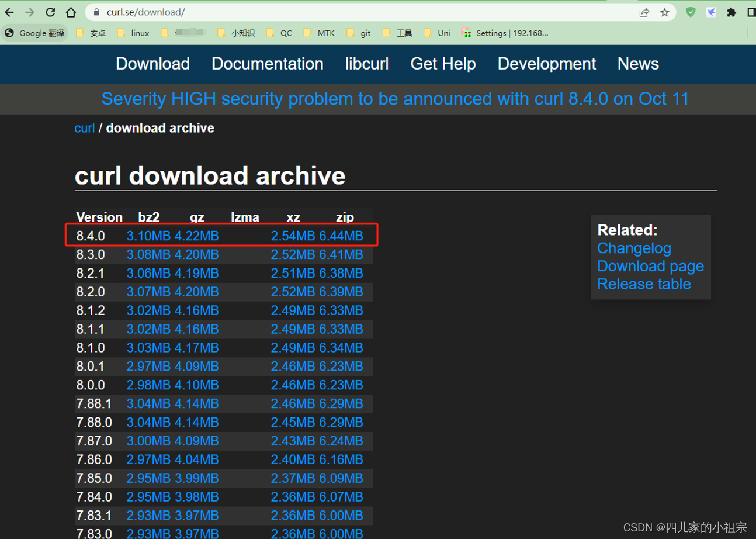The width and height of the screenshot is (756, 539).
Task: Open the libcurl menu
Action: pyautogui.click(x=367, y=64)
